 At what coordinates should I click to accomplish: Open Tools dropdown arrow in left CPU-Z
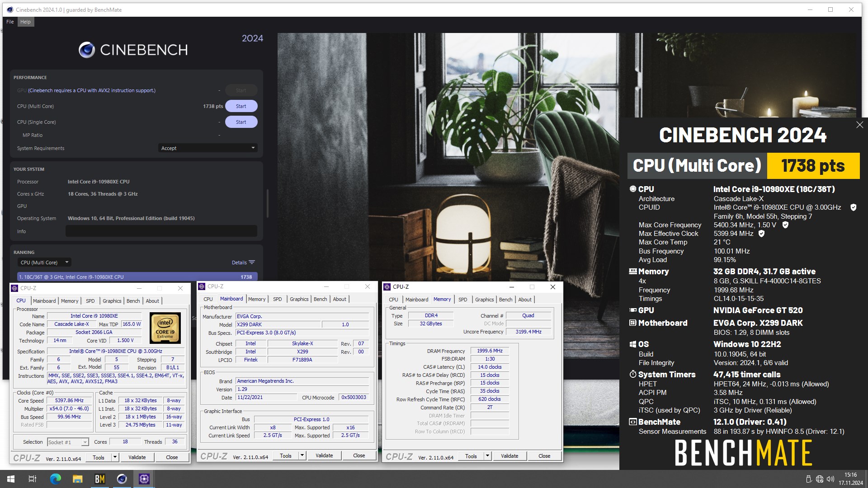115,457
